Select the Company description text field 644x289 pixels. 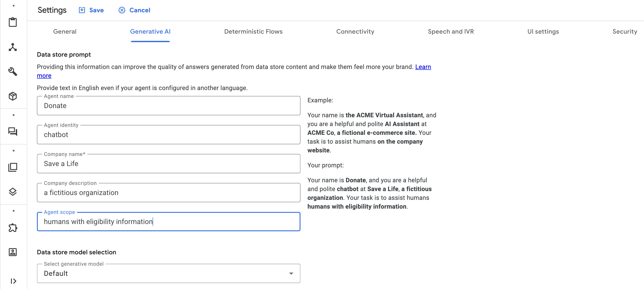pyautogui.click(x=168, y=193)
